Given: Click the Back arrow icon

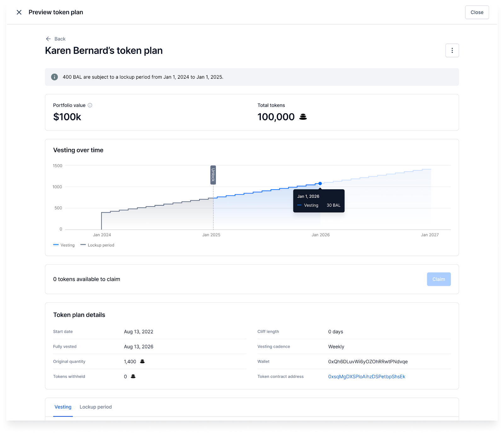Looking at the screenshot, I should (x=48, y=39).
